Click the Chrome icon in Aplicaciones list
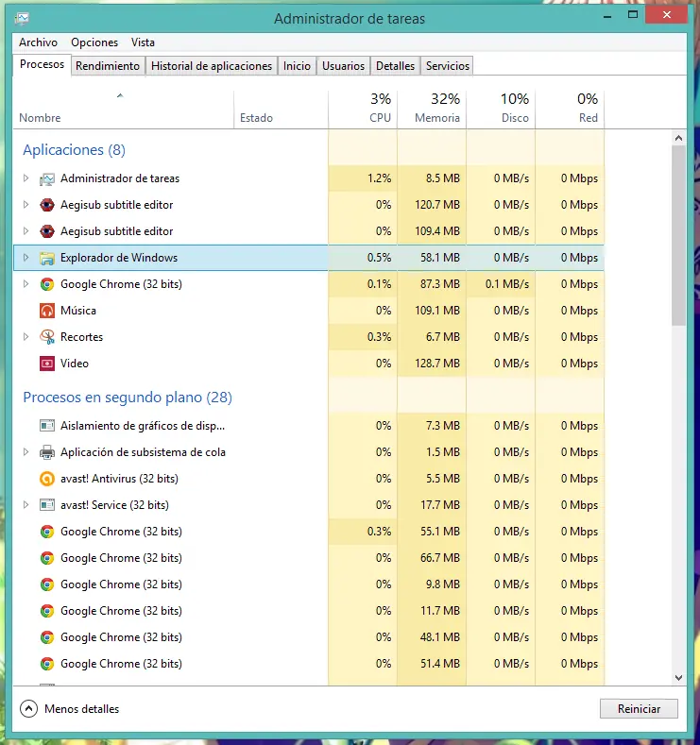The width and height of the screenshot is (700, 745). [x=47, y=284]
